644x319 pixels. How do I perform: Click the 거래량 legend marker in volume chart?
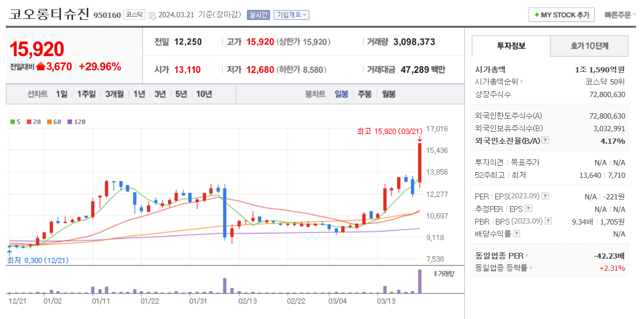pyautogui.click(x=435, y=273)
